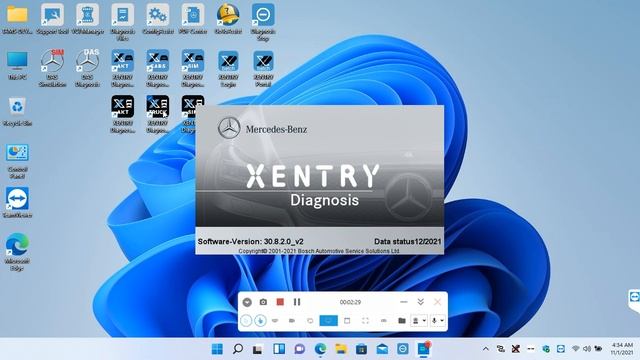
Task: Open File Explorer from the taskbar
Action: tap(341, 349)
